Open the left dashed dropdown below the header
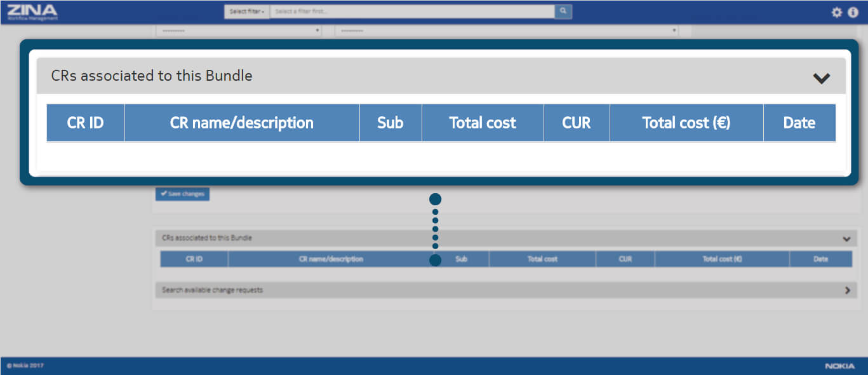The width and height of the screenshot is (868, 375). (239, 31)
